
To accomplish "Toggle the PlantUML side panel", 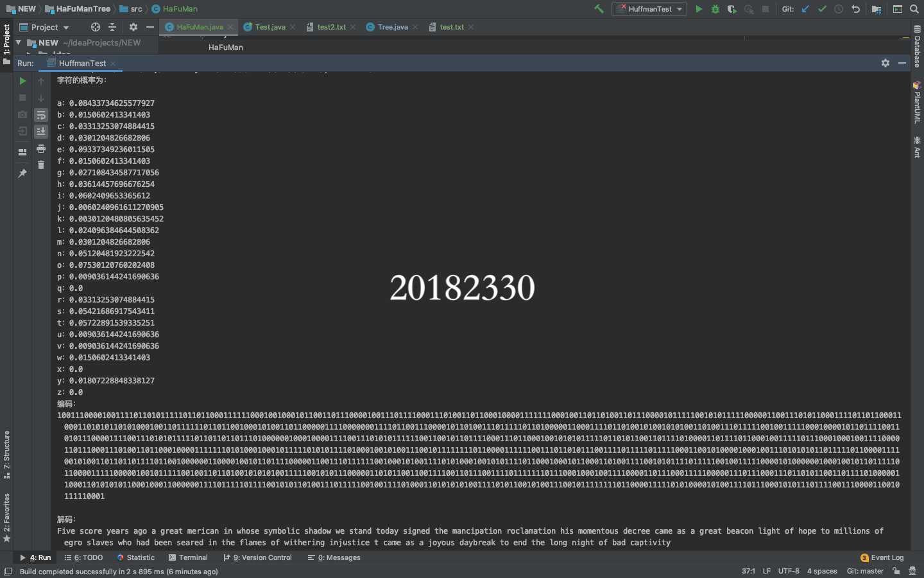I will click(917, 103).
